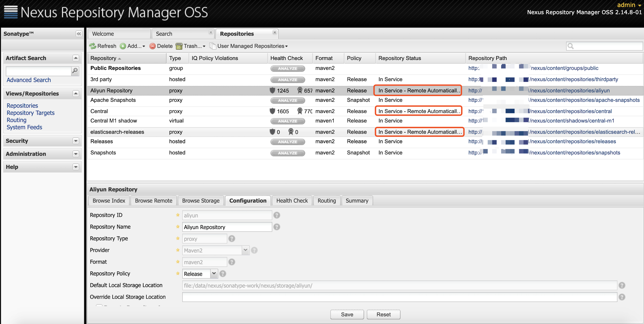Open the Add repository menu
This screenshot has height=324, width=644.
tap(133, 46)
